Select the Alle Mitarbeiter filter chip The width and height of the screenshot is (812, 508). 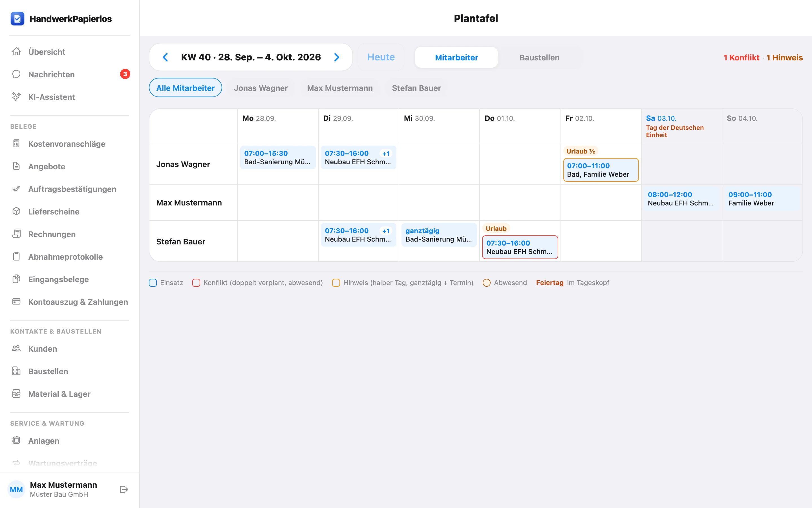[x=185, y=88]
